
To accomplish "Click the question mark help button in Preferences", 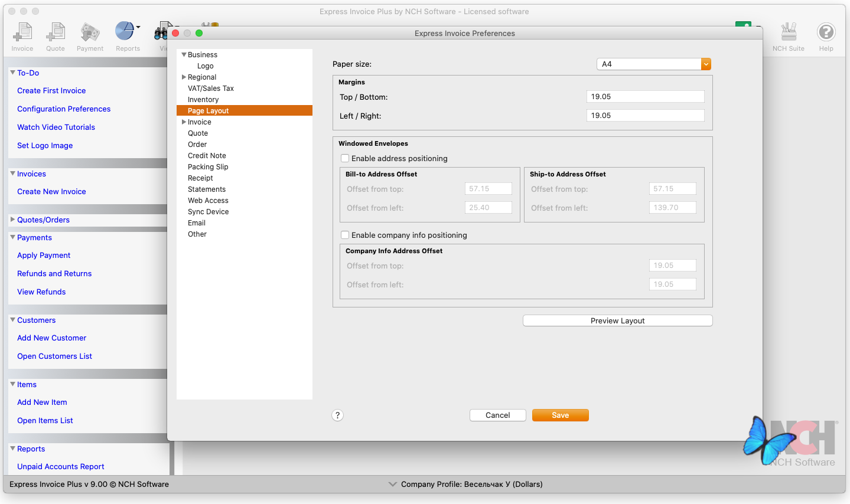I will 338,415.
